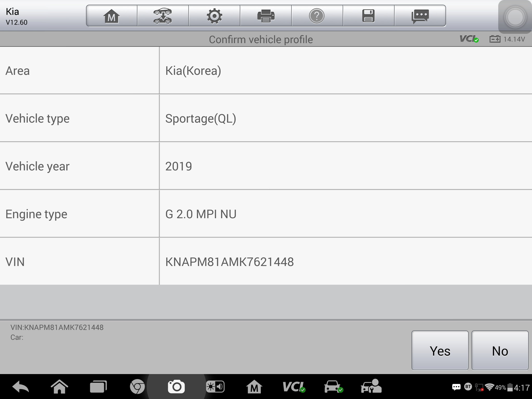Open brightness and volume shortcut
Viewport: 532px width, 399px height.
point(215,387)
